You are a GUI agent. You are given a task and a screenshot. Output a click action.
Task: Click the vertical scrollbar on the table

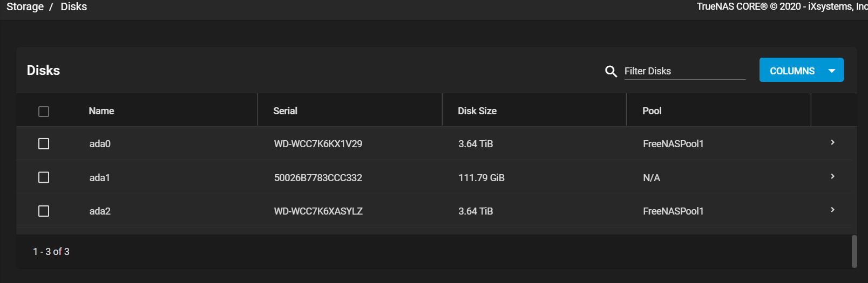[854, 251]
